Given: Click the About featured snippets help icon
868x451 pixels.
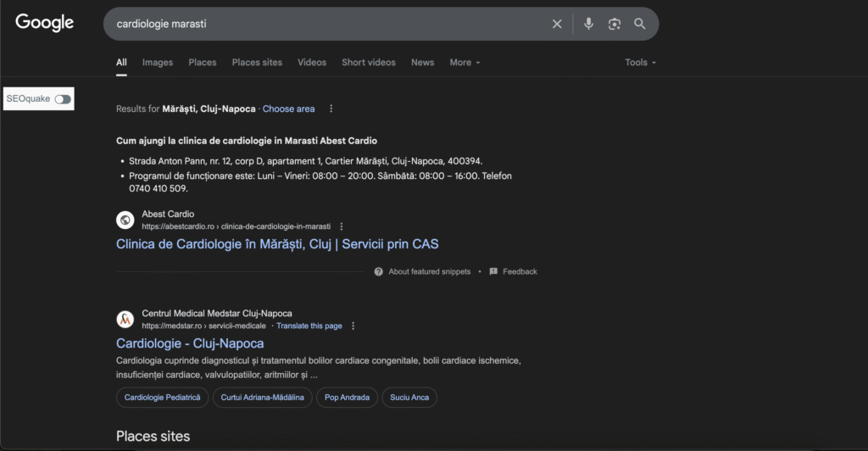Looking at the screenshot, I should (378, 271).
